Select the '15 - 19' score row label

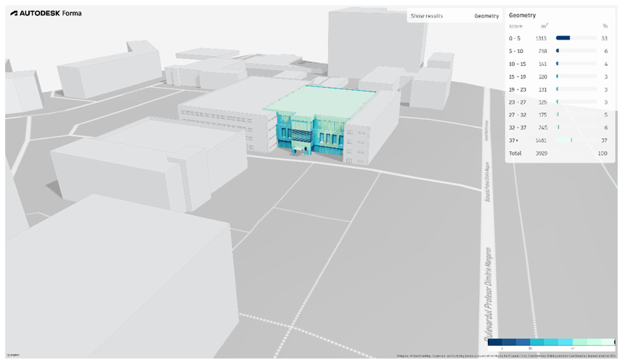click(x=517, y=77)
